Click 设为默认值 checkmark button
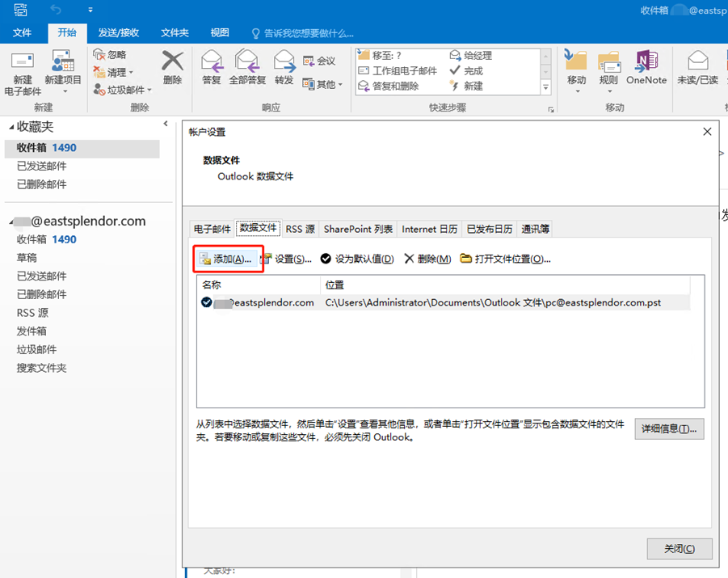This screenshot has height=578, width=728. pos(357,259)
